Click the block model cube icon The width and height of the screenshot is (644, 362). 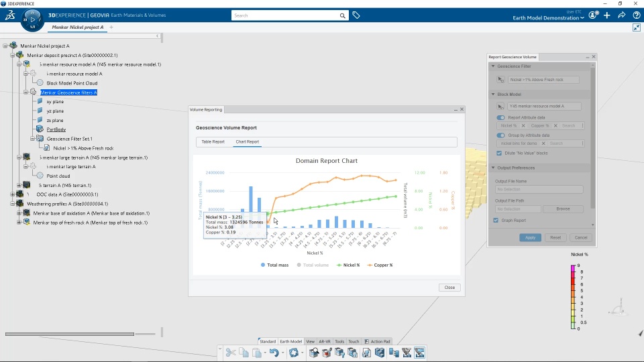pyautogui.click(x=380, y=353)
